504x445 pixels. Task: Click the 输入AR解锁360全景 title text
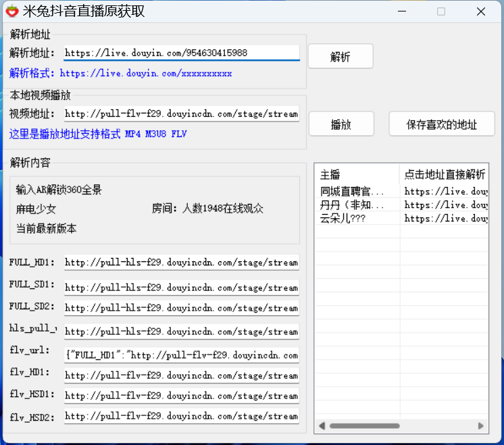click(59, 190)
